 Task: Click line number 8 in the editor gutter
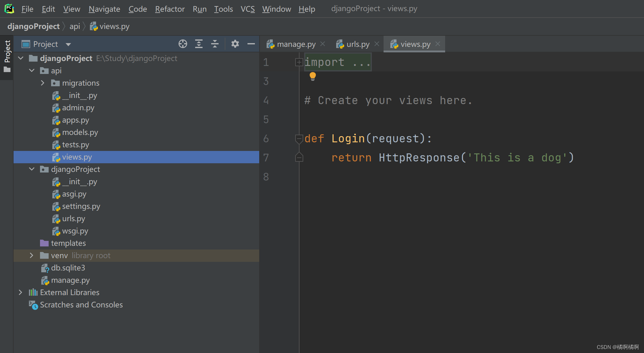(x=266, y=177)
